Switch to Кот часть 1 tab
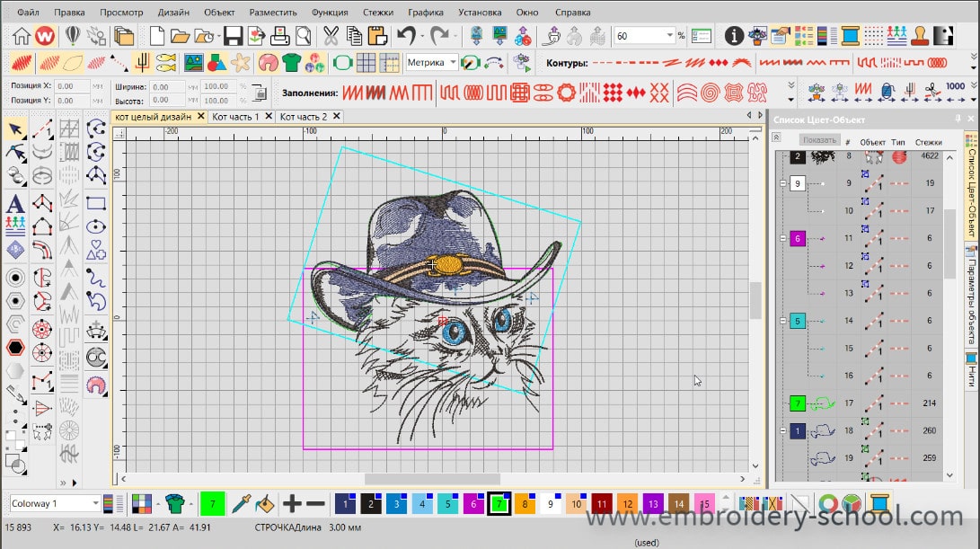This screenshot has width=980, height=549. click(x=235, y=116)
